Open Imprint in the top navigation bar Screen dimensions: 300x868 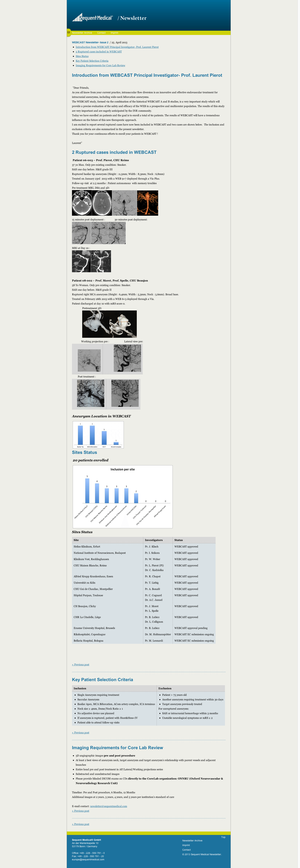[114, 33]
